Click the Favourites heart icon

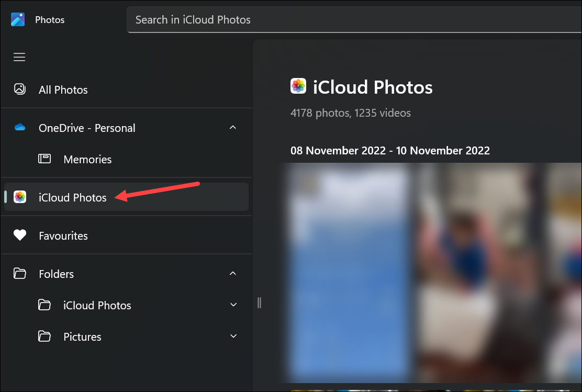19,235
